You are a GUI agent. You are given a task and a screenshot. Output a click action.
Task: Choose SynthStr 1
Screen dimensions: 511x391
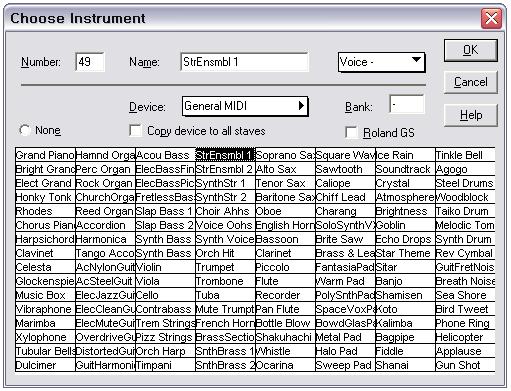225,183
